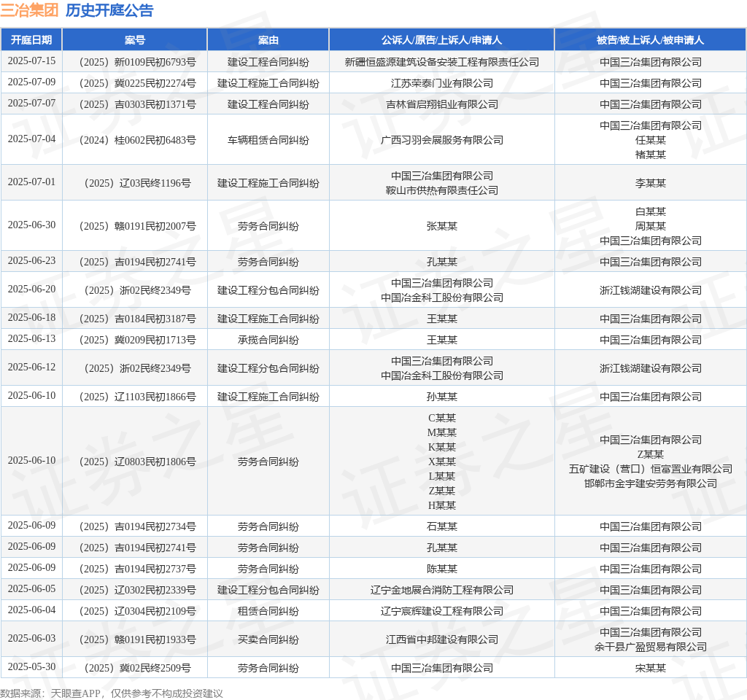Click the date 2025-06-05

pos(31,588)
